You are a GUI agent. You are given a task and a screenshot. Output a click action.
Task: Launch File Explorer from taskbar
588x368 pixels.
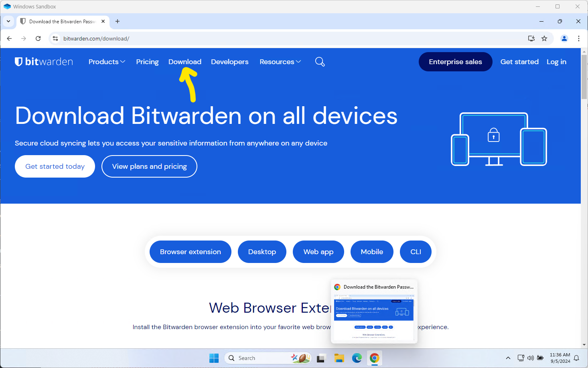tap(339, 358)
